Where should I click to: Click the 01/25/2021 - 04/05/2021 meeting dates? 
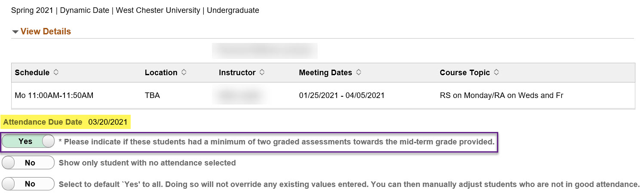[342, 95]
